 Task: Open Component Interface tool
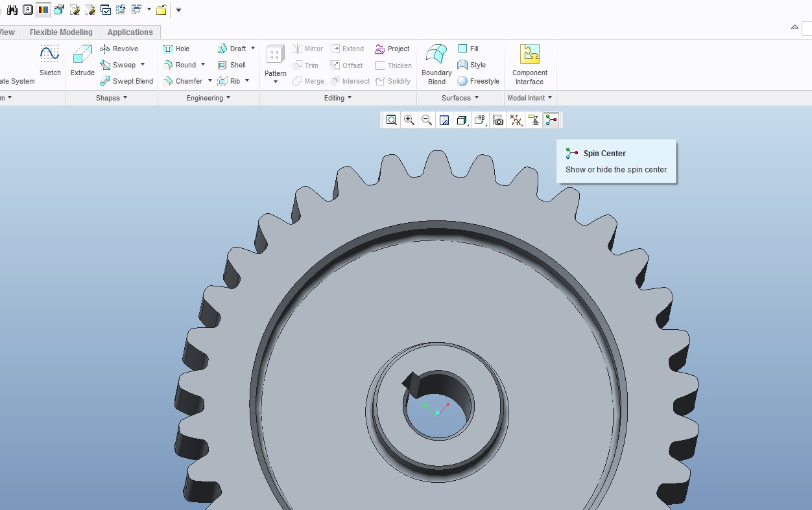(x=529, y=64)
